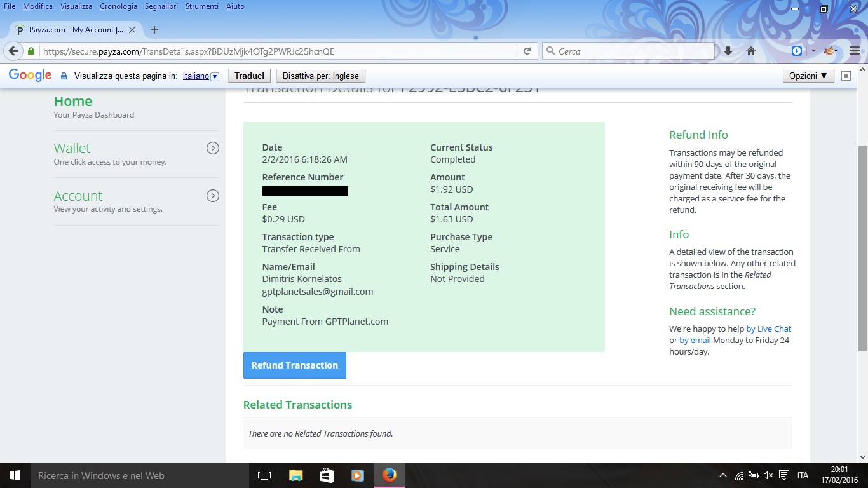Open the Wallet section arrow icon
This screenshot has width=868, height=488.
click(x=213, y=148)
